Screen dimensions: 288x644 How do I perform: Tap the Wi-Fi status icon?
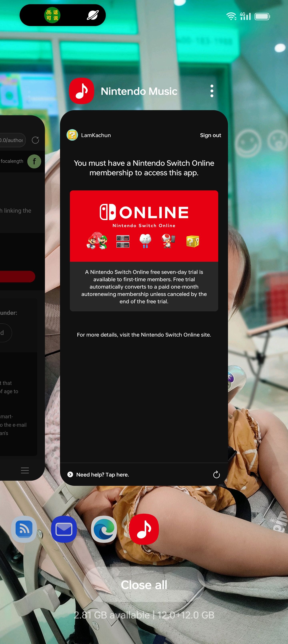point(231,16)
